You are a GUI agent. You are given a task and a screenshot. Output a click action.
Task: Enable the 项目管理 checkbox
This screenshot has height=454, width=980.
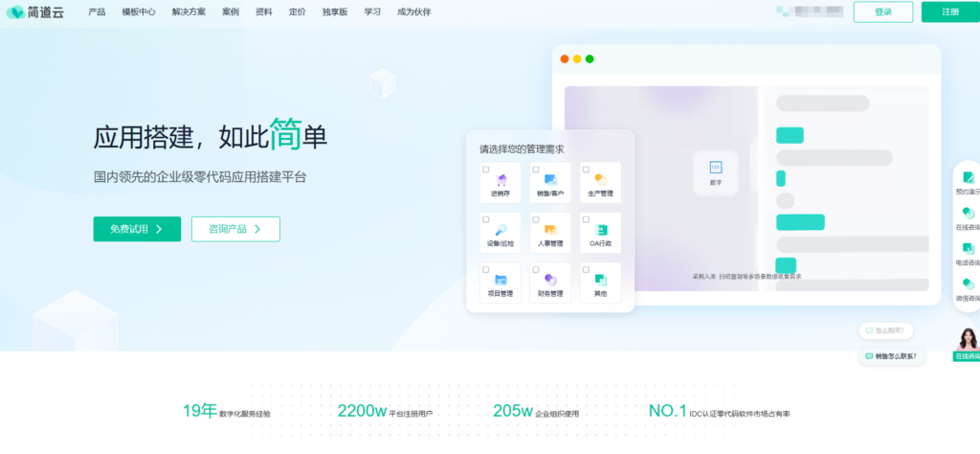tap(485, 269)
